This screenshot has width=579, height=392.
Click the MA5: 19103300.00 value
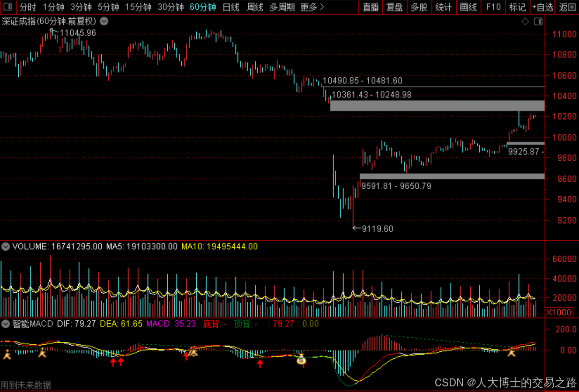point(142,246)
